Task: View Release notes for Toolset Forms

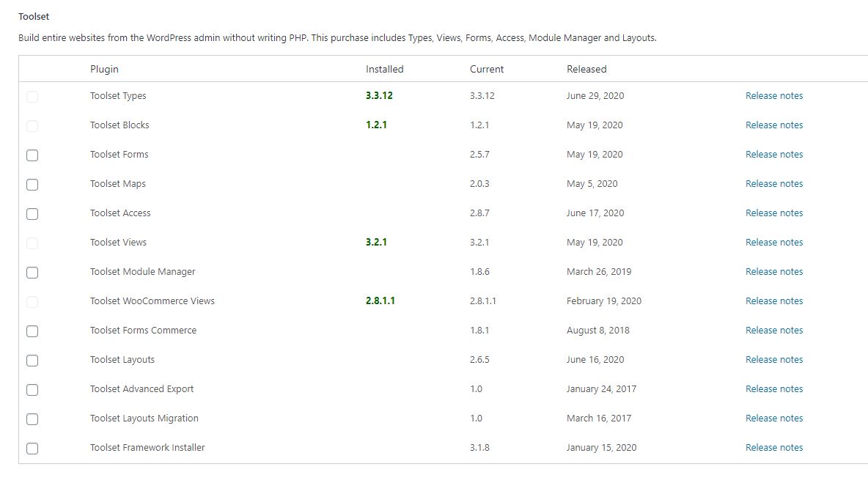Action: [x=773, y=155]
